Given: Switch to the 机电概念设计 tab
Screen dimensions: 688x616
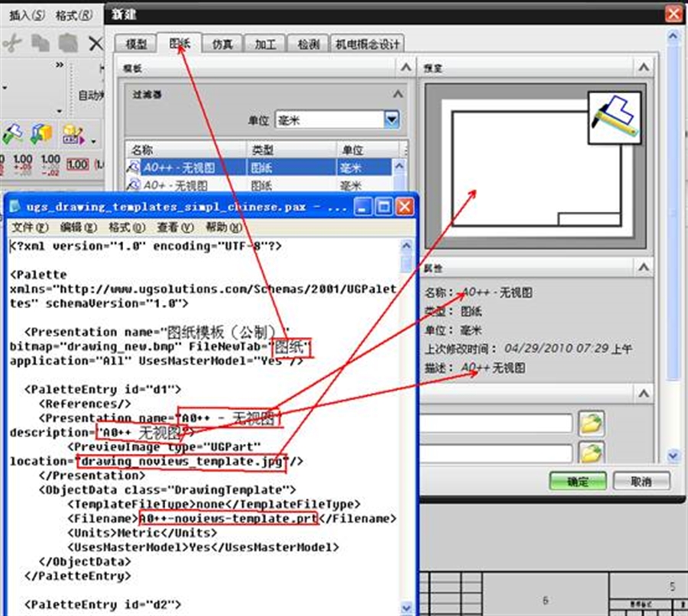Looking at the screenshot, I should 367,44.
